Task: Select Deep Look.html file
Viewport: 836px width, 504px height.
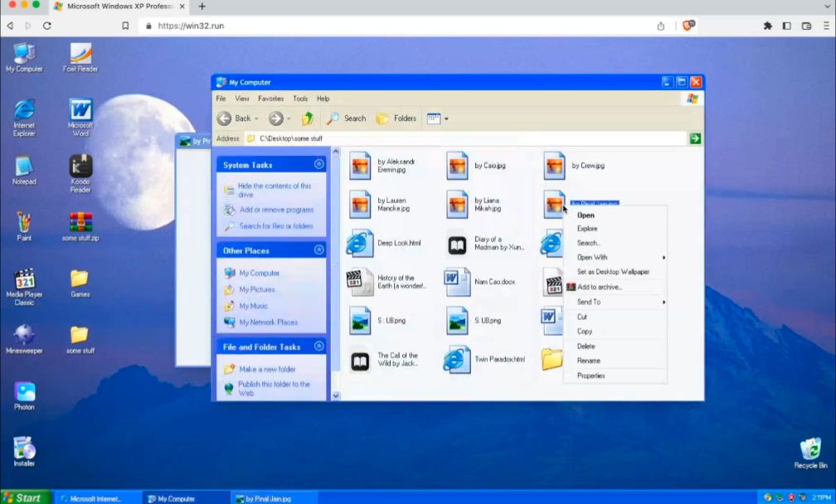Action: tap(384, 243)
